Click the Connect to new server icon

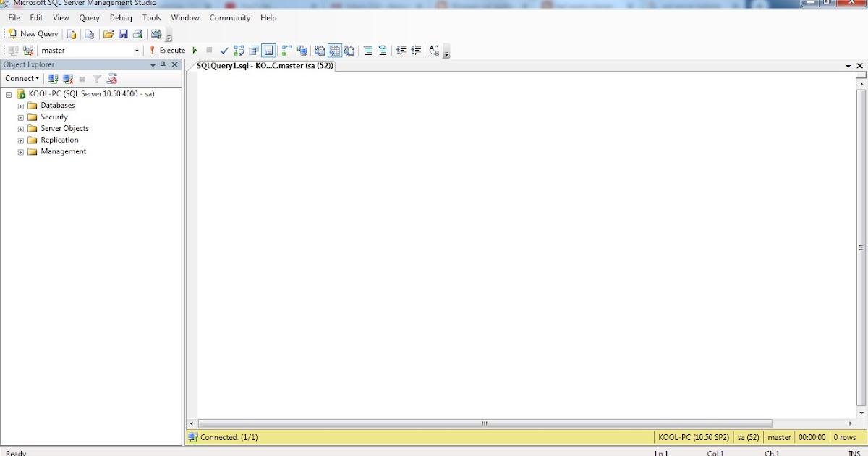[52, 78]
